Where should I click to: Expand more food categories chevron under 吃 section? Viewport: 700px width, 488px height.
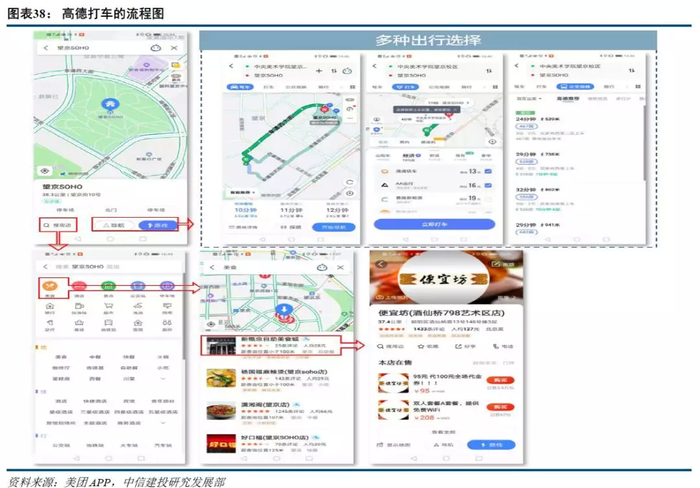click(162, 379)
